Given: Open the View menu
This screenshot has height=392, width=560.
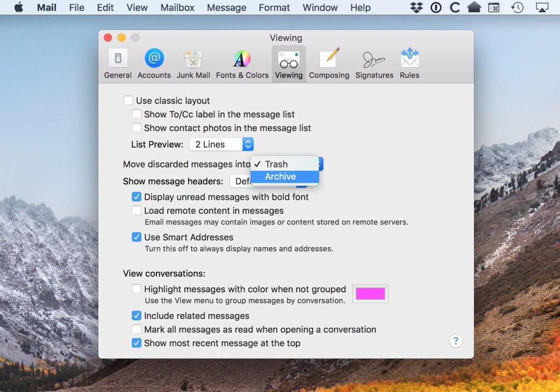Looking at the screenshot, I should [x=137, y=7].
